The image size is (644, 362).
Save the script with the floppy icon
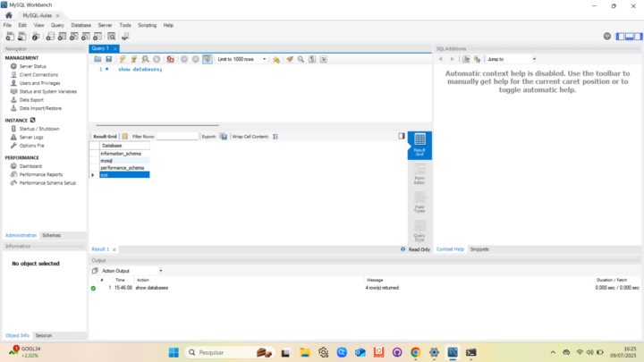click(109, 59)
